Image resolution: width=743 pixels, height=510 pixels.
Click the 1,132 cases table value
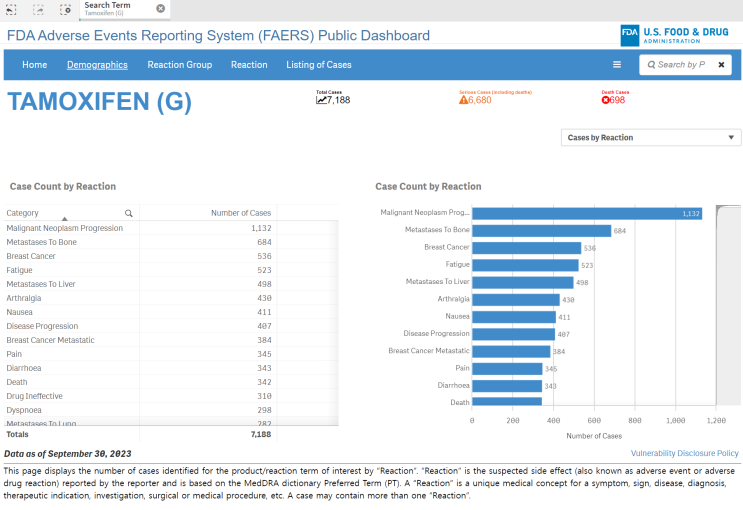point(261,228)
